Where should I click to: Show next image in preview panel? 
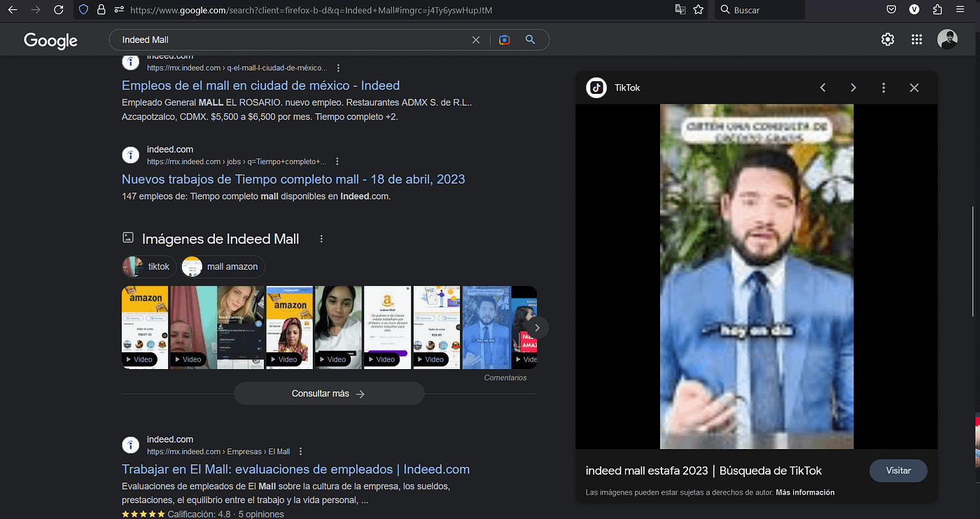pyautogui.click(x=853, y=88)
